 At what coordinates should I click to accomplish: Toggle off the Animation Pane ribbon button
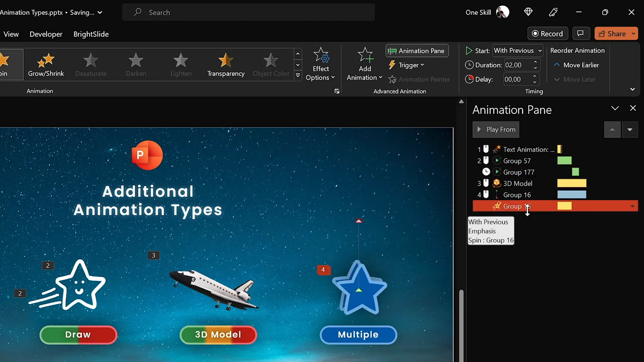pyautogui.click(x=417, y=51)
